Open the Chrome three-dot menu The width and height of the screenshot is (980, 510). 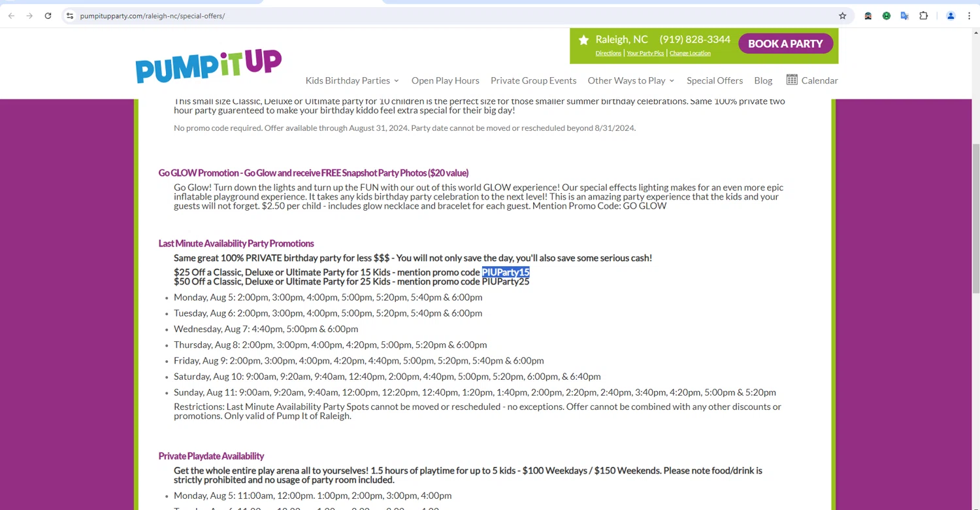pos(970,16)
